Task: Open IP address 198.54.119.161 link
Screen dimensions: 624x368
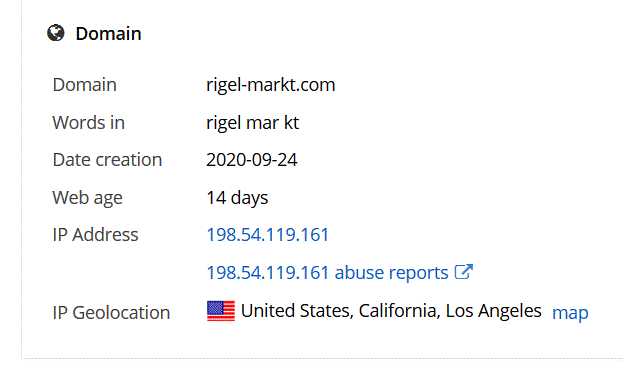Action: [267, 235]
